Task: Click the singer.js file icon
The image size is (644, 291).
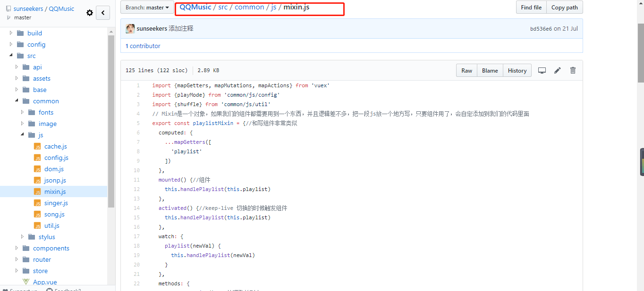Action: [37, 203]
